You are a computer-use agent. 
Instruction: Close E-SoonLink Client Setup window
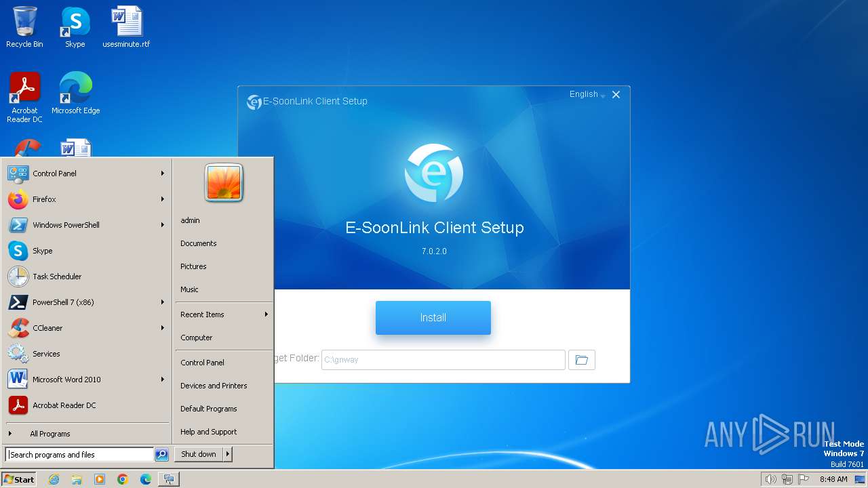coord(616,95)
